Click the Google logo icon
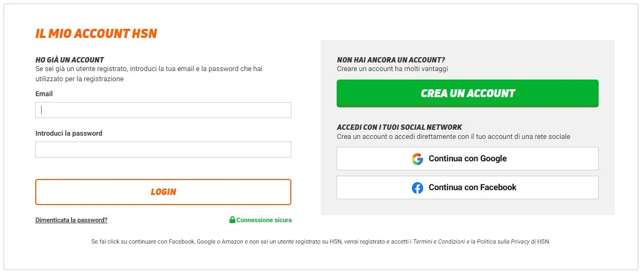 (417, 159)
